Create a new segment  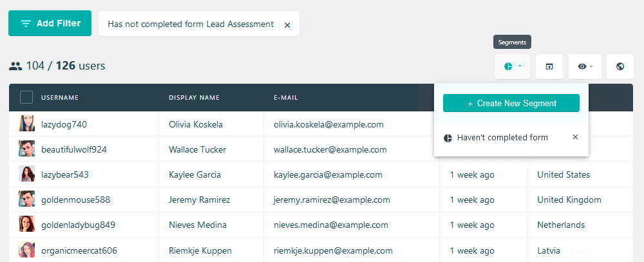pyautogui.click(x=511, y=103)
